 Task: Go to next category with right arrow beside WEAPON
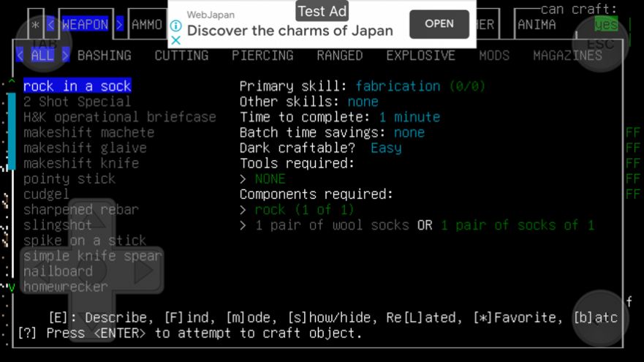[119, 25]
